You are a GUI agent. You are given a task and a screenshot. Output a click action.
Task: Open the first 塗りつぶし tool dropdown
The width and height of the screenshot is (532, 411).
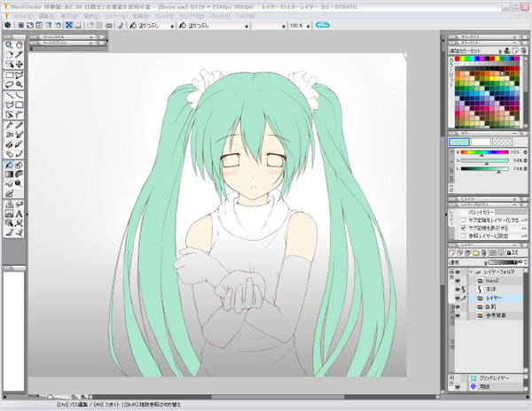(x=172, y=26)
